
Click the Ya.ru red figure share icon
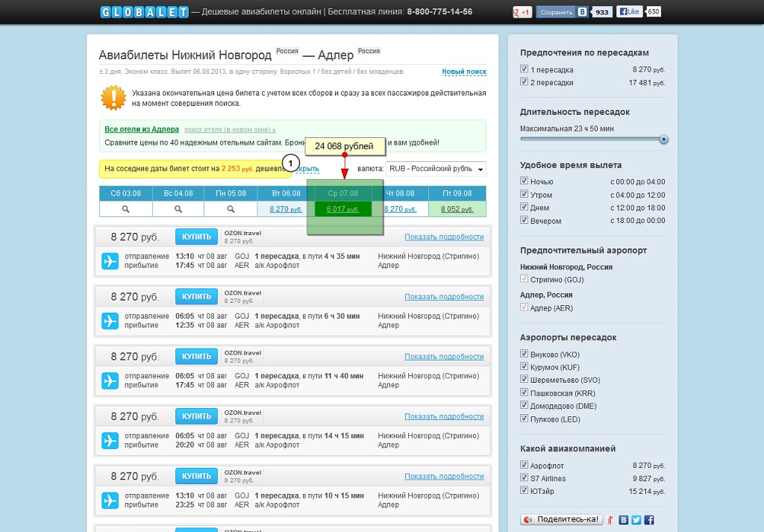pyautogui.click(x=610, y=519)
